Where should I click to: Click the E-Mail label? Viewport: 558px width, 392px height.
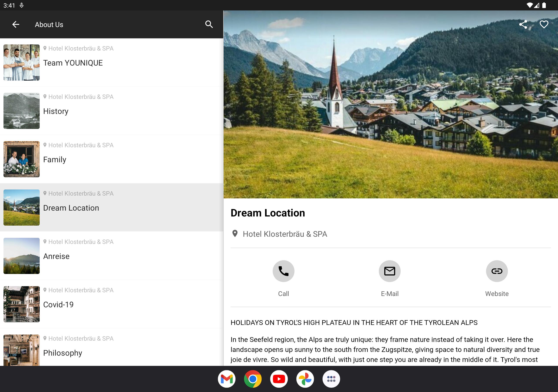(390, 294)
